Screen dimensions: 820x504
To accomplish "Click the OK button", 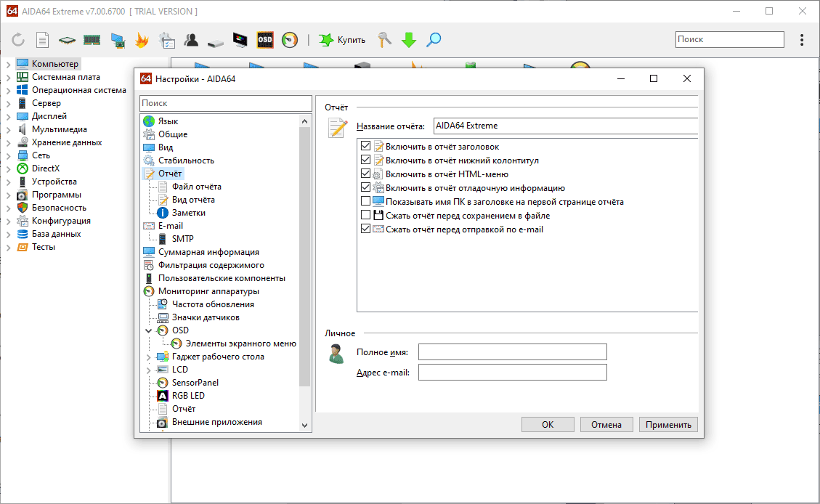I will pyautogui.click(x=548, y=425).
